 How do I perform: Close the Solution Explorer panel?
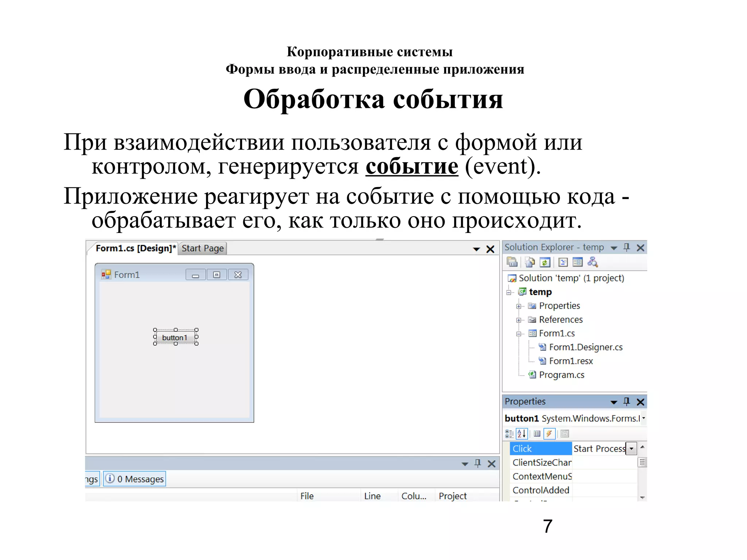click(x=640, y=248)
